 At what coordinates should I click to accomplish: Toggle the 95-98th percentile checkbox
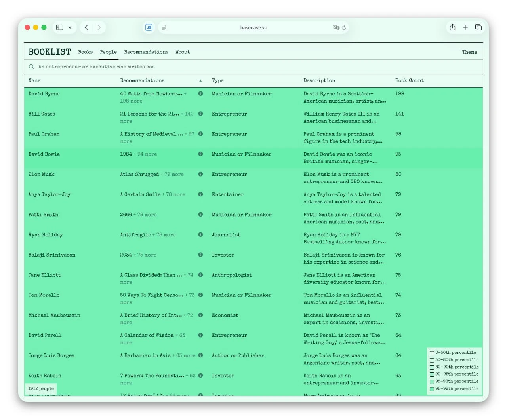pyautogui.click(x=432, y=382)
